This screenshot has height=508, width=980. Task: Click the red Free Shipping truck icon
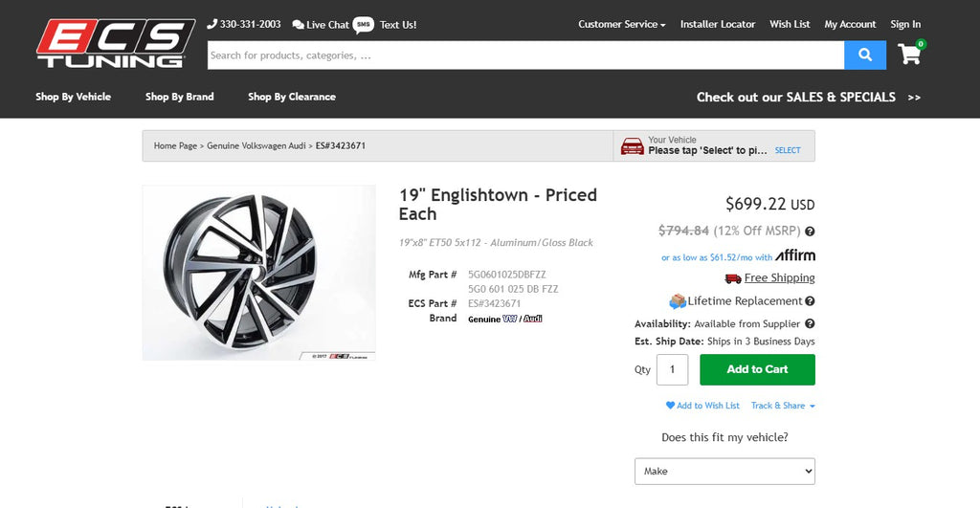732,278
